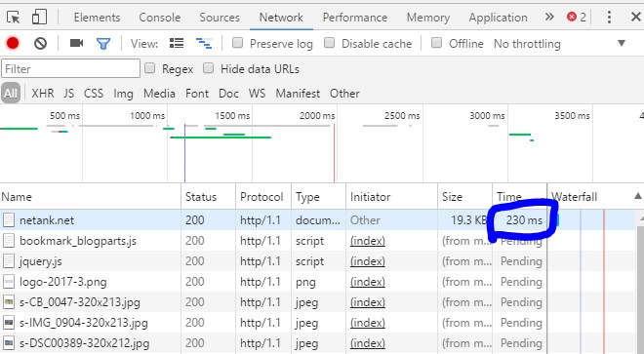The image size is (644, 354).
Task: Show the overview with the waterfall view icon
Action: [x=204, y=43]
